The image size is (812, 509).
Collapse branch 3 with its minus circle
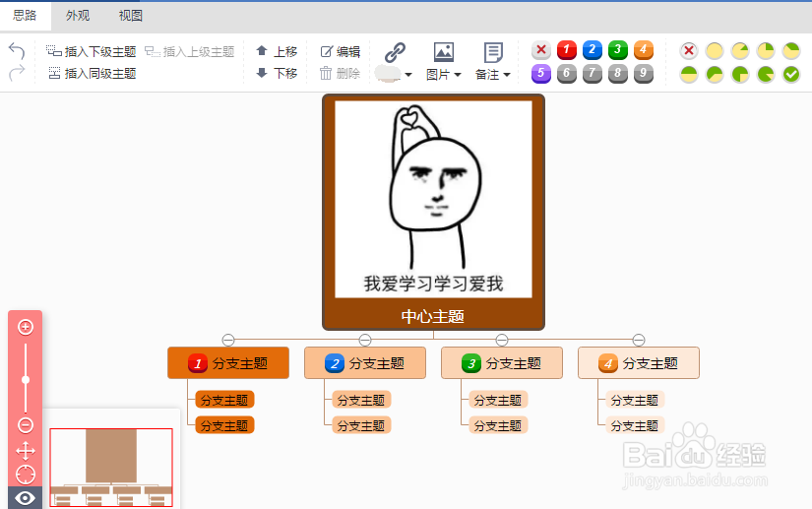[502, 340]
